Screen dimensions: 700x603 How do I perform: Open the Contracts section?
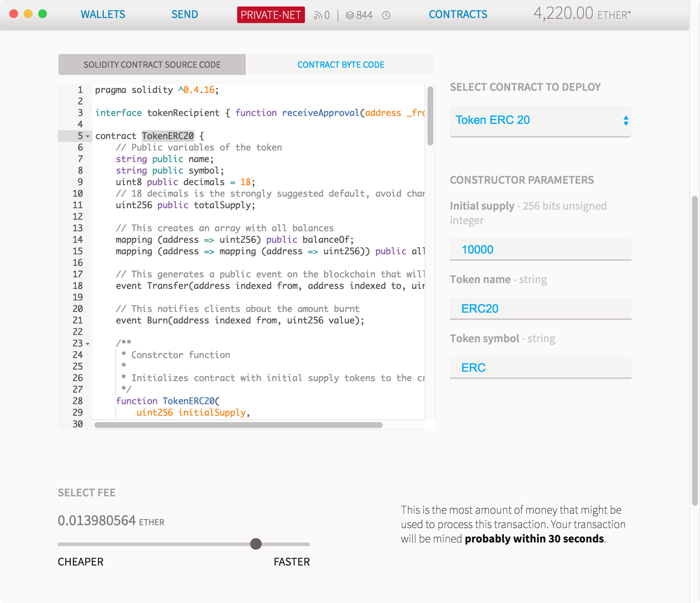(458, 14)
